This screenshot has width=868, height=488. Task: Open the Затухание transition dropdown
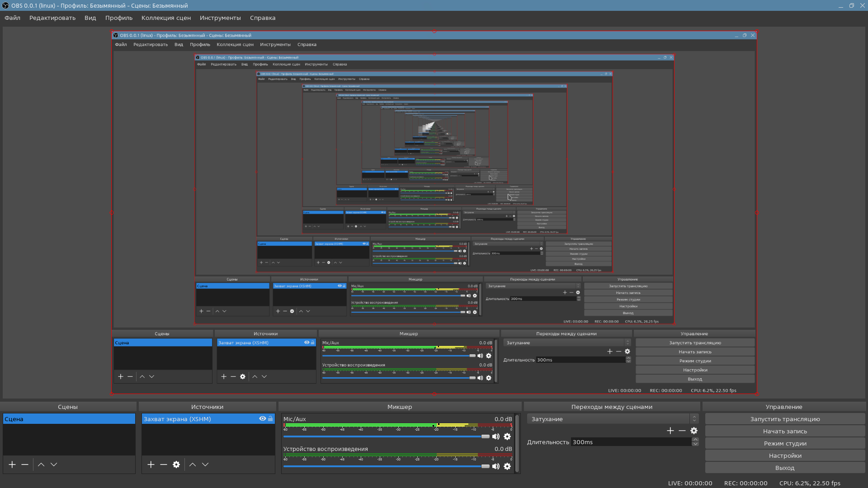[613, 419]
